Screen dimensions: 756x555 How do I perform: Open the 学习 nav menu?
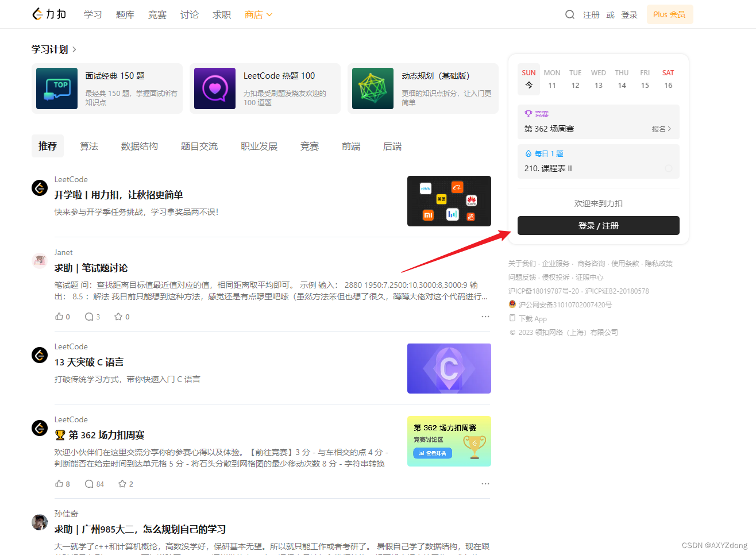tap(93, 14)
